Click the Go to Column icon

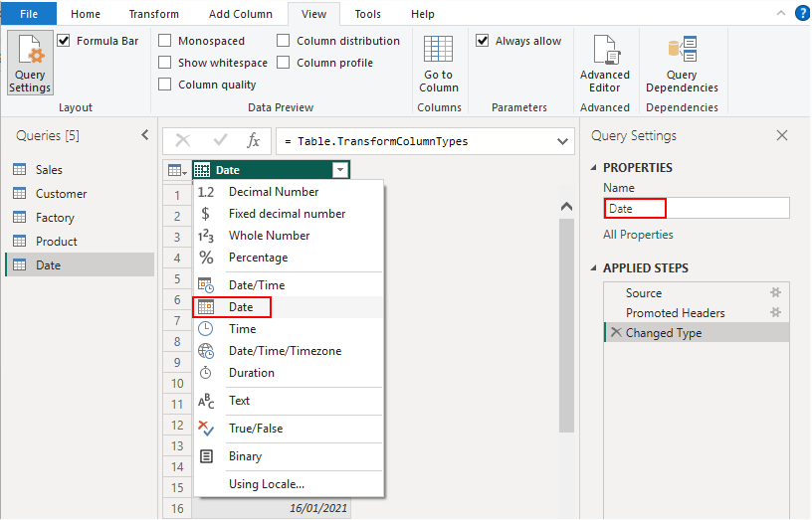click(438, 49)
